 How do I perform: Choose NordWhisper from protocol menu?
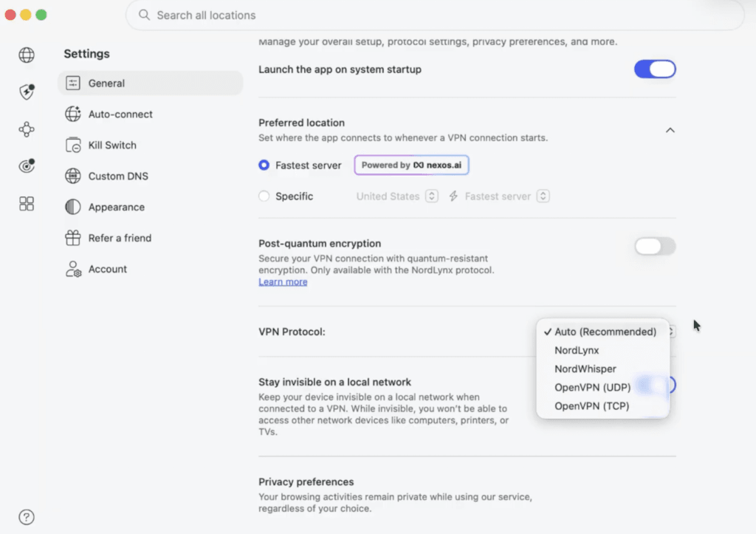[602, 369]
